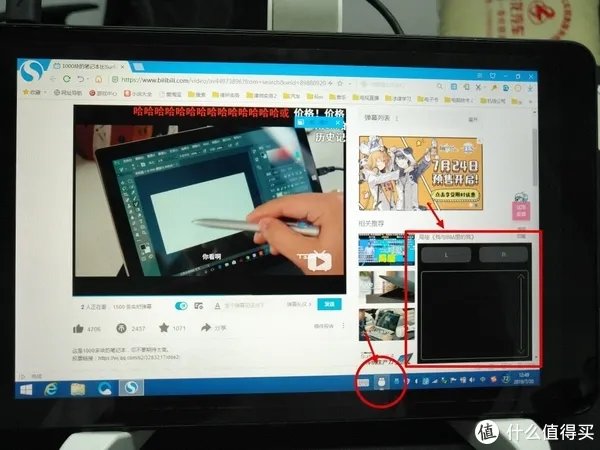Favorite the video with the star icon
The image size is (600, 450).
point(164,328)
